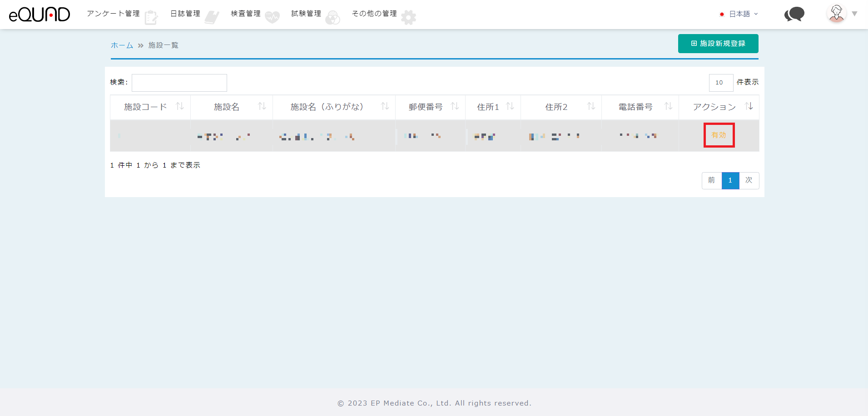Sort by 施設名 column arrows

point(262,106)
